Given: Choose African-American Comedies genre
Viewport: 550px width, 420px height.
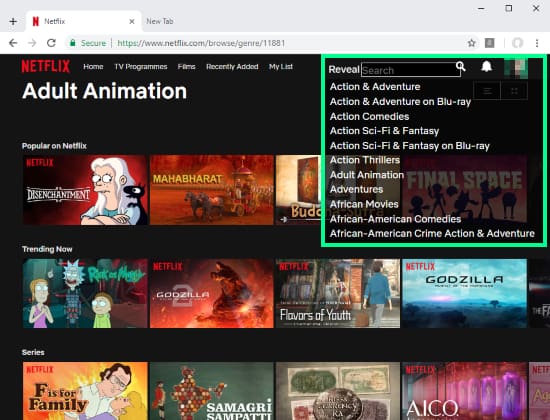Looking at the screenshot, I should 395,219.
